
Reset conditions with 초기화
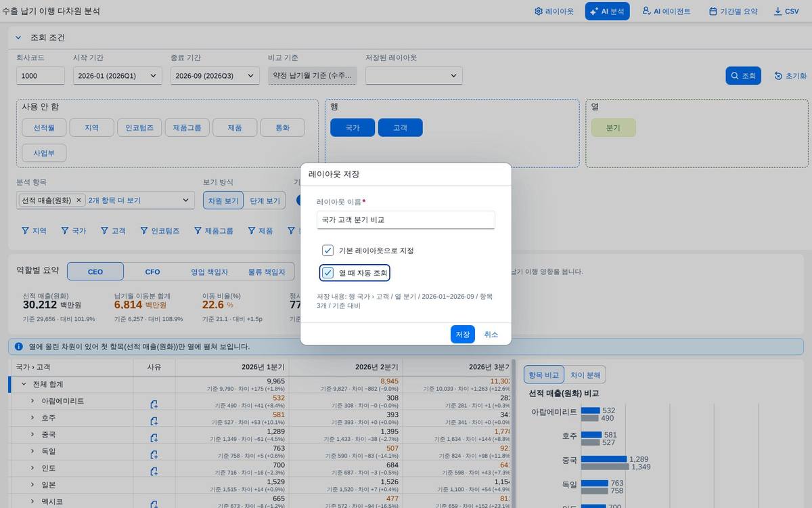[790, 76]
